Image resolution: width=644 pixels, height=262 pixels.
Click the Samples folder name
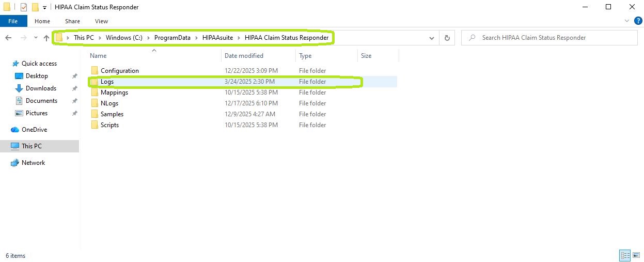coord(112,114)
